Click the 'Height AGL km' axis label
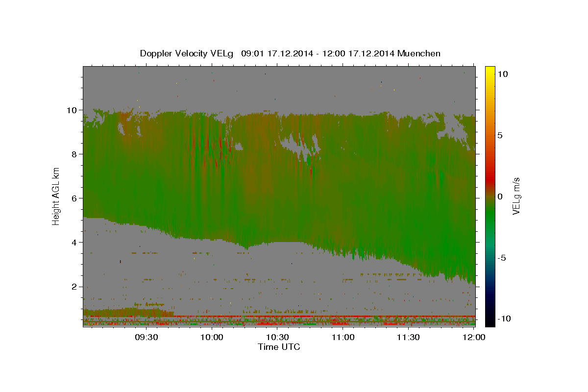Viewport: 588px width, 392px height. 56,197
